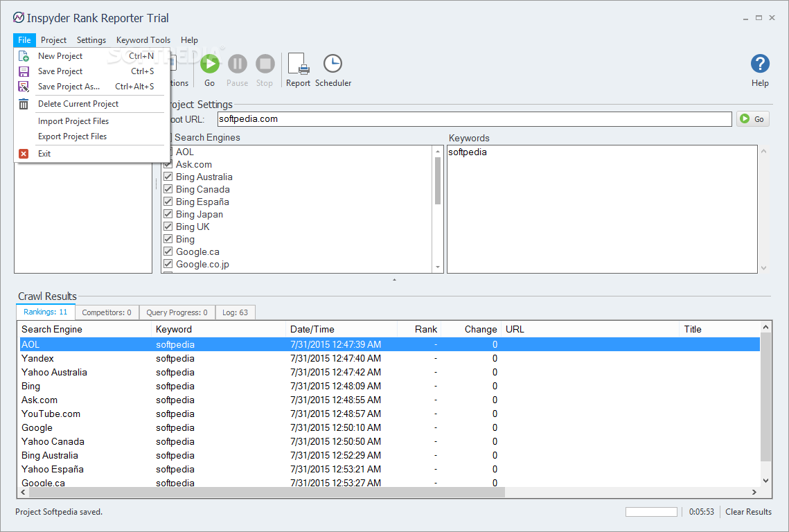Screen dimensions: 789x532
Task: Select the Yahoo Australia result row
Action: [389, 372]
